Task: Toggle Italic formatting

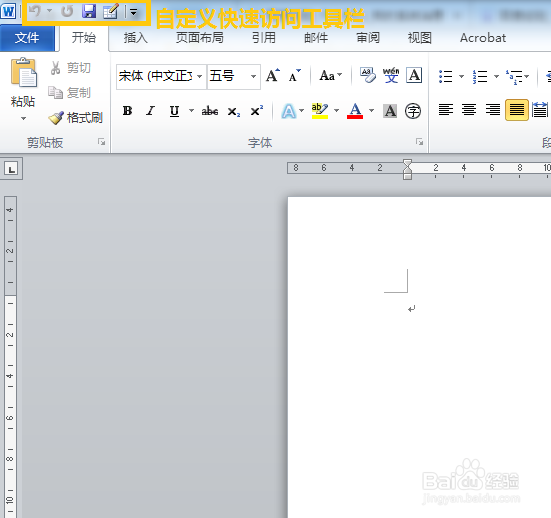Action: click(150, 111)
